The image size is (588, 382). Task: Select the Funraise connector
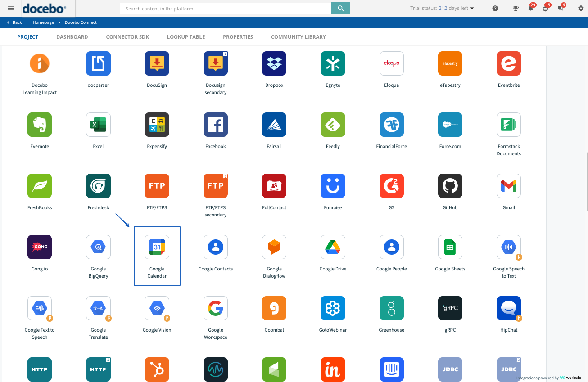[x=333, y=186]
